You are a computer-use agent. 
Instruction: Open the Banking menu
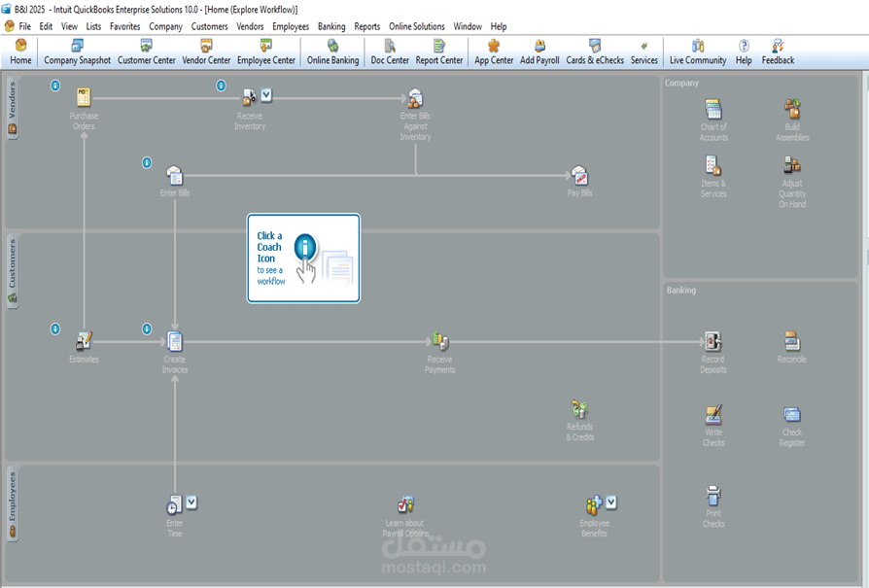(x=331, y=26)
